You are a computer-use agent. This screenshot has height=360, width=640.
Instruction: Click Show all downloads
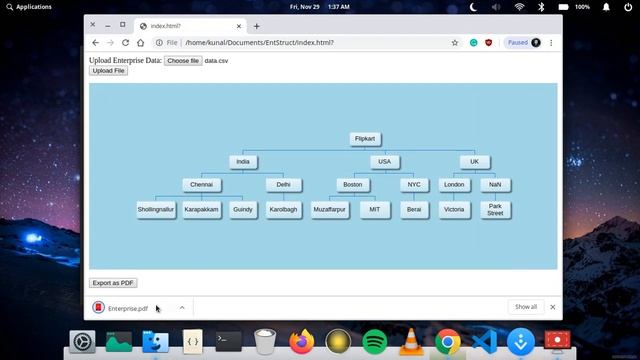(x=526, y=307)
